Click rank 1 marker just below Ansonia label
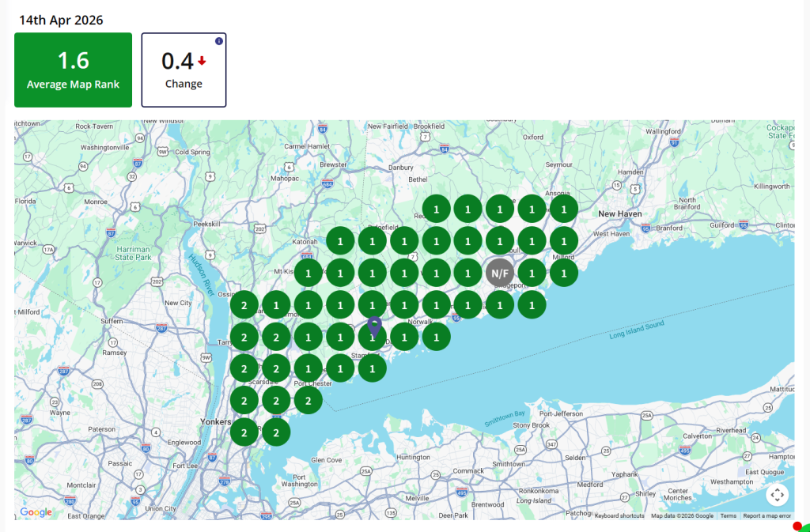 click(x=564, y=209)
